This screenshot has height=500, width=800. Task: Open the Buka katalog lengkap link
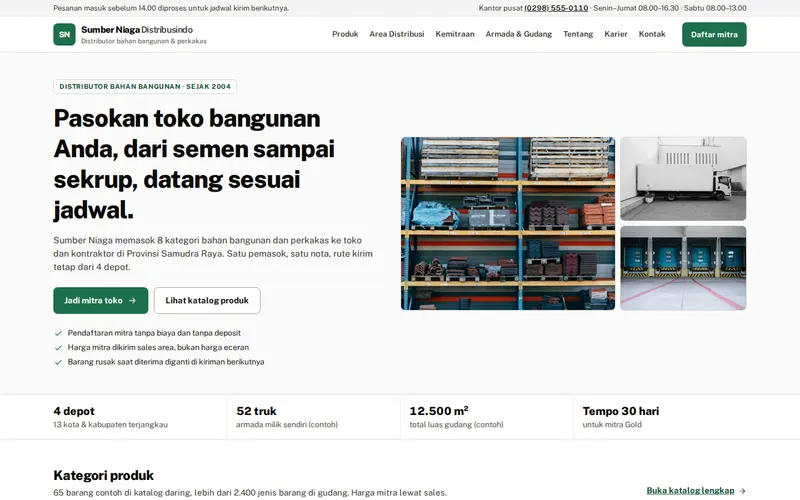[696, 490]
